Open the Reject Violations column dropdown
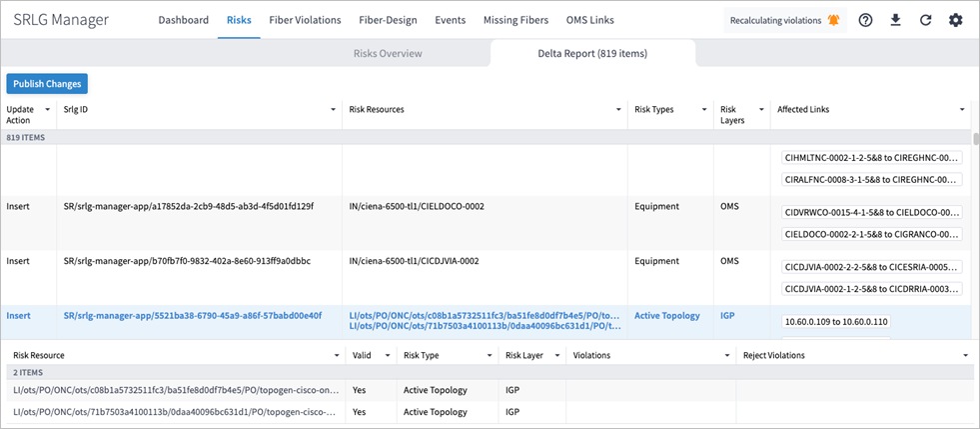Image resolution: width=980 pixels, height=429 pixels. [965, 355]
